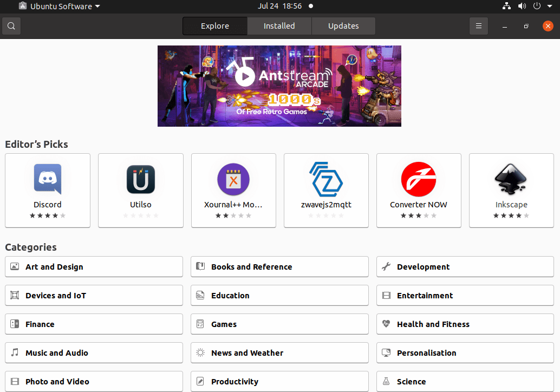Open the Development category
This screenshot has width=560, height=392.
click(465, 266)
